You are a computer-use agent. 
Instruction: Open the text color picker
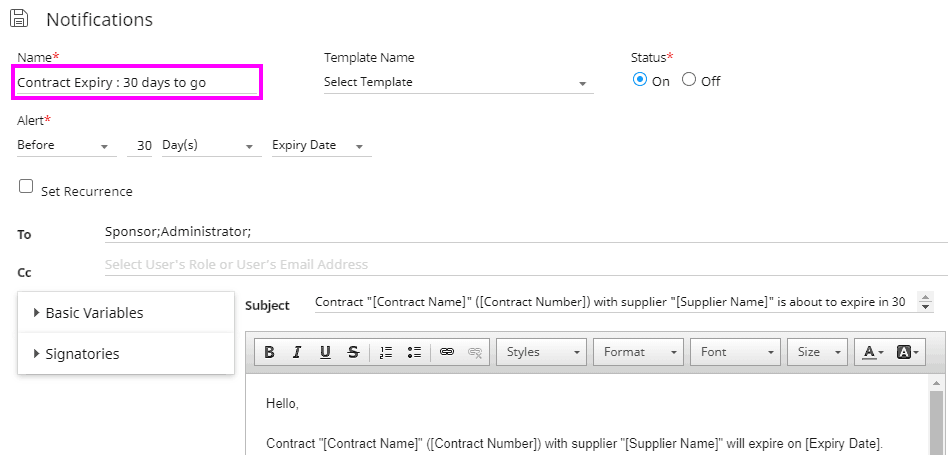[873, 352]
